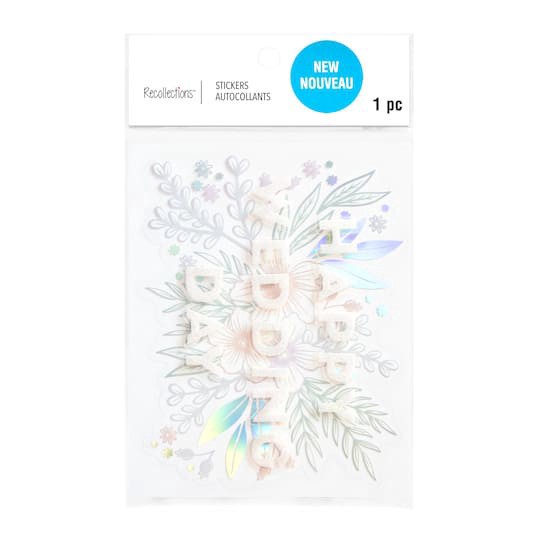The image size is (540, 540).
Task: Click the word NEW inside the badge
Action: (x=326, y=67)
